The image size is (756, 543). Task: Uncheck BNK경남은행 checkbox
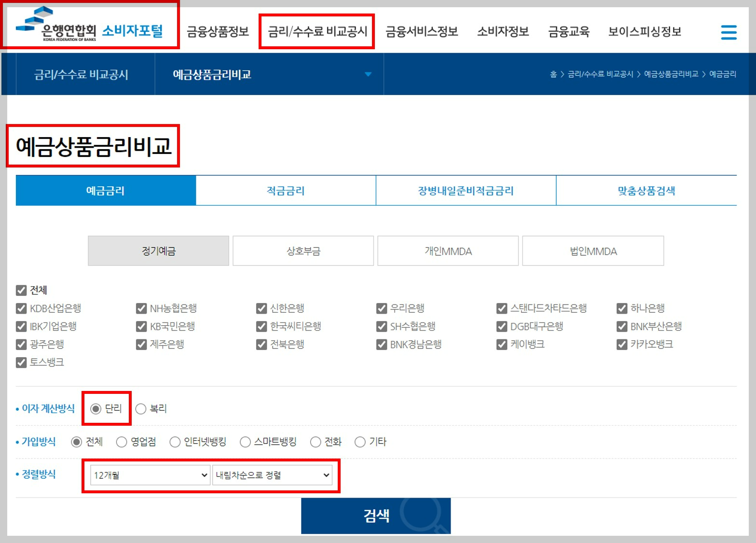[x=382, y=344]
